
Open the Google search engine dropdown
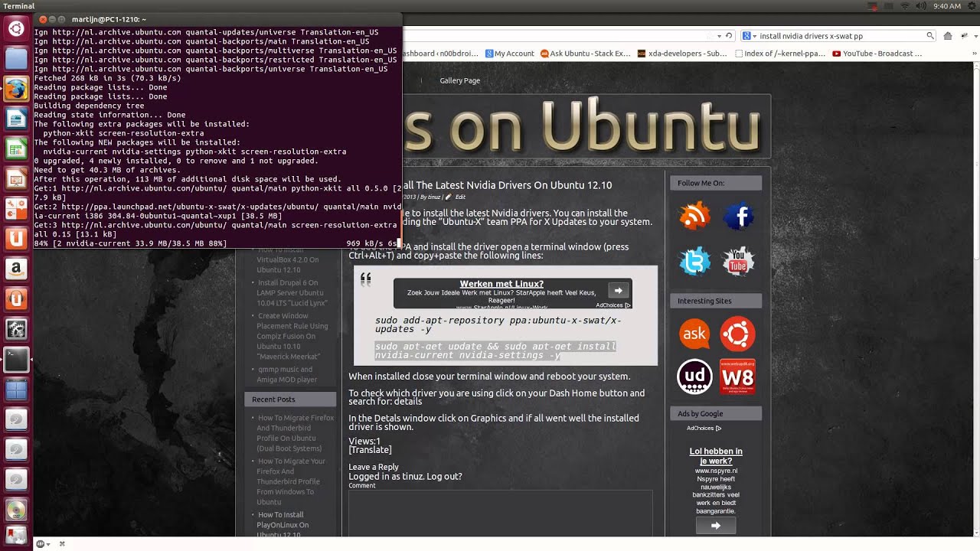[751, 36]
